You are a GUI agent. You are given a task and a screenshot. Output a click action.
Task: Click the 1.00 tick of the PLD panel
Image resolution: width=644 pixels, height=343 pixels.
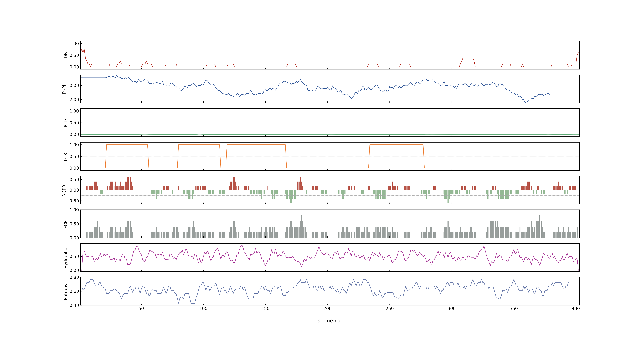[74, 111]
